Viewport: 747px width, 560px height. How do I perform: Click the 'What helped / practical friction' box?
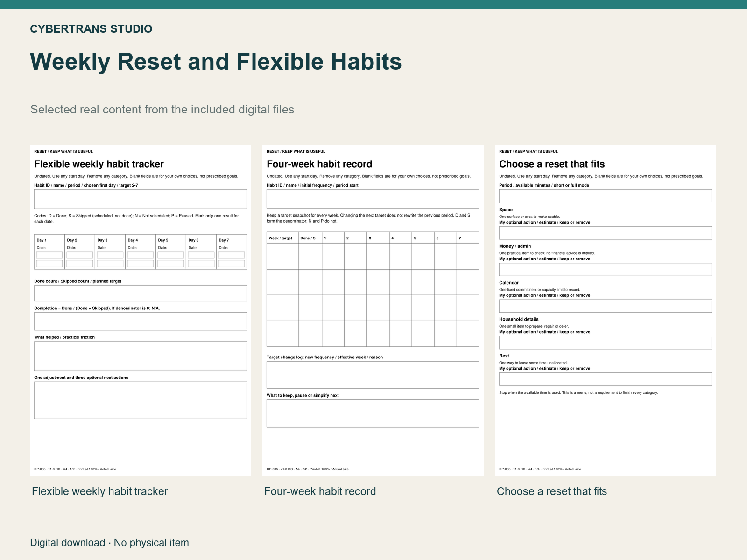(141, 356)
